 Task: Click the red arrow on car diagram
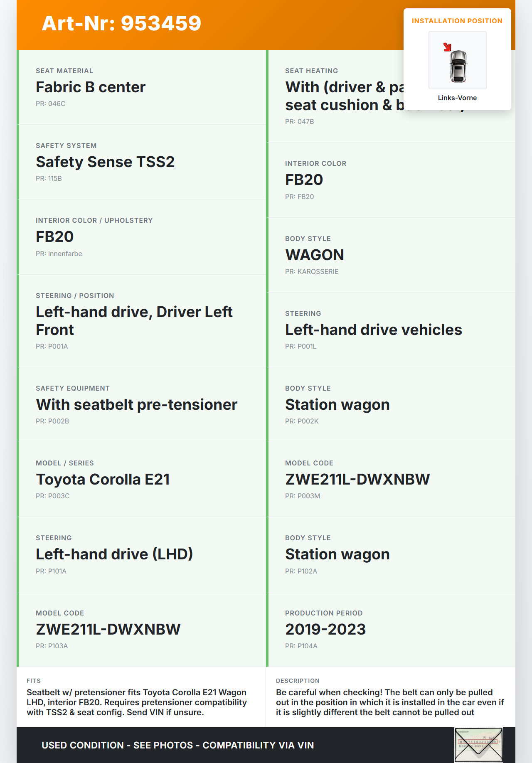click(x=447, y=47)
